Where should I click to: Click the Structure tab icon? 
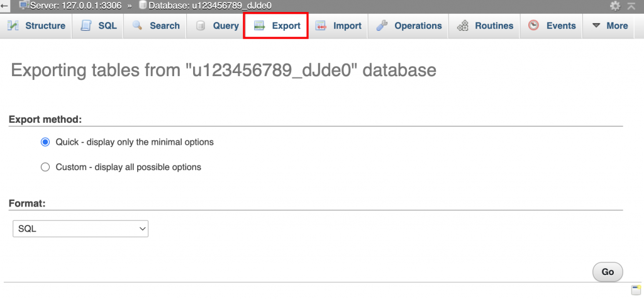pos(13,26)
